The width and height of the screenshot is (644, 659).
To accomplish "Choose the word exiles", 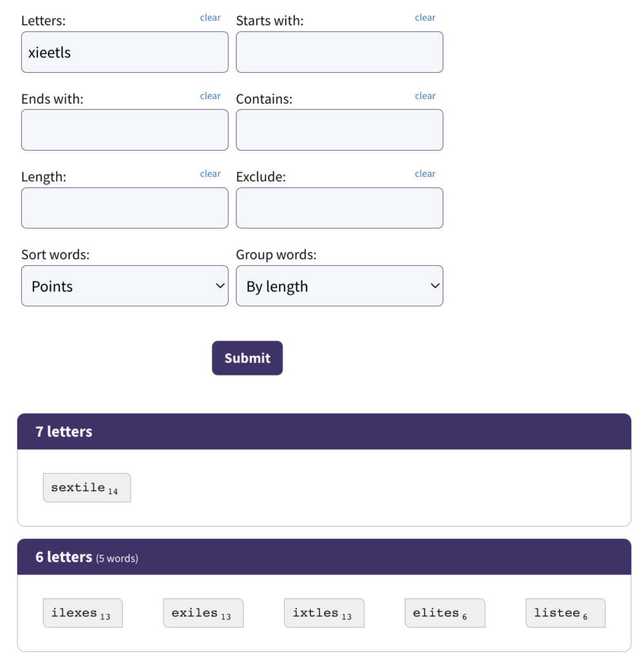I will [x=203, y=613].
